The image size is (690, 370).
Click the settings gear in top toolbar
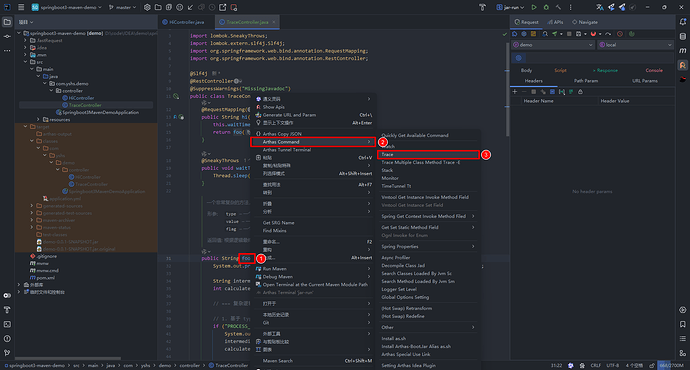point(147,7)
